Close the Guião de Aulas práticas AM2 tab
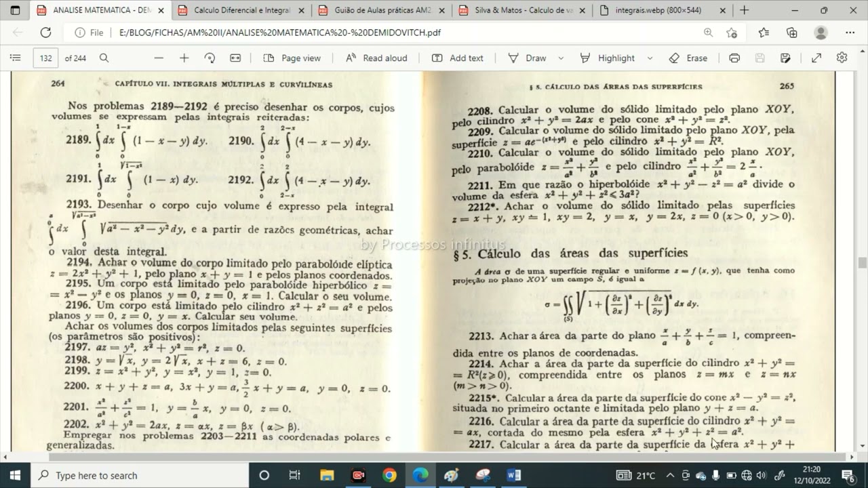Screen dimensions: 868x488 tap(441, 11)
